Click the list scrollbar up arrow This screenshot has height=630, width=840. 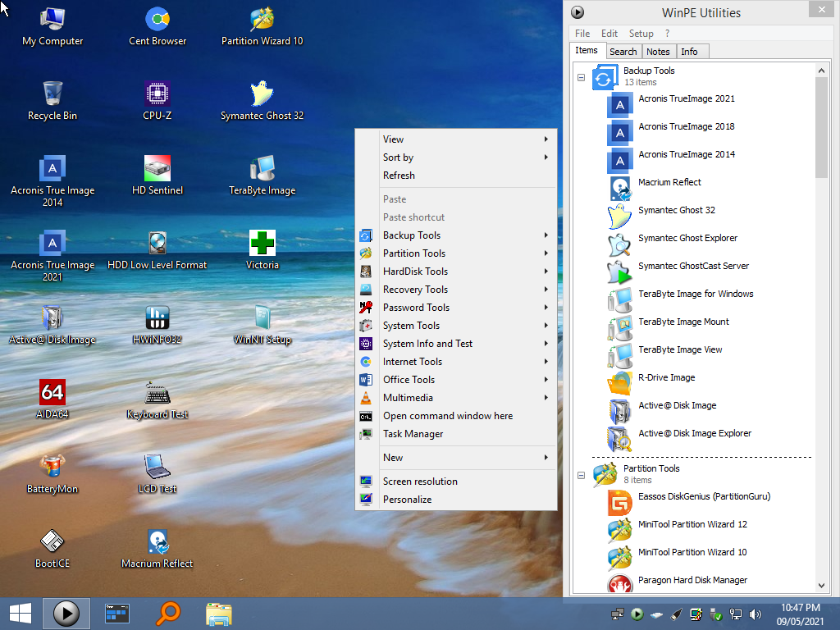click(x=821, y=71)
